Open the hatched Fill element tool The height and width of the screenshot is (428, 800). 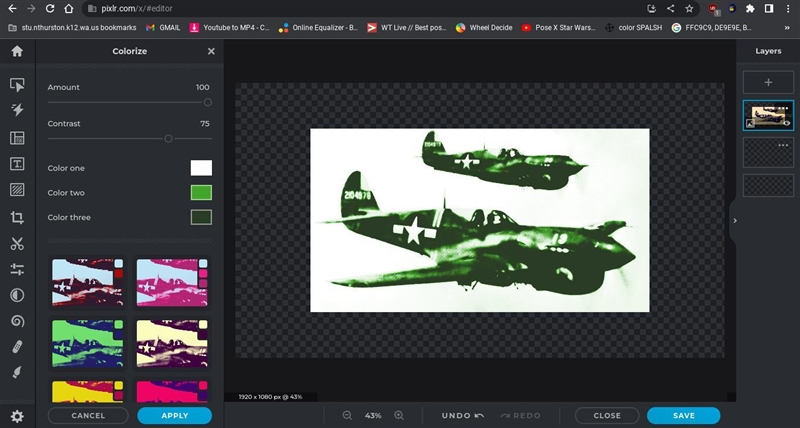[17, 190]
